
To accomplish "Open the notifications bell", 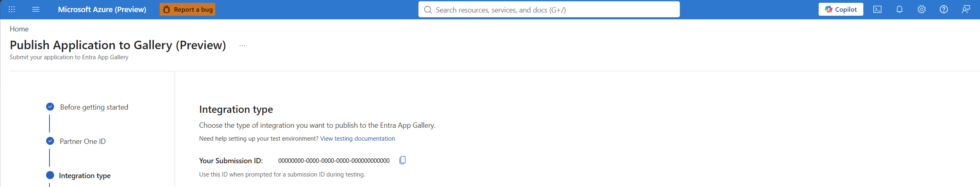I will [x=900, y=9].
